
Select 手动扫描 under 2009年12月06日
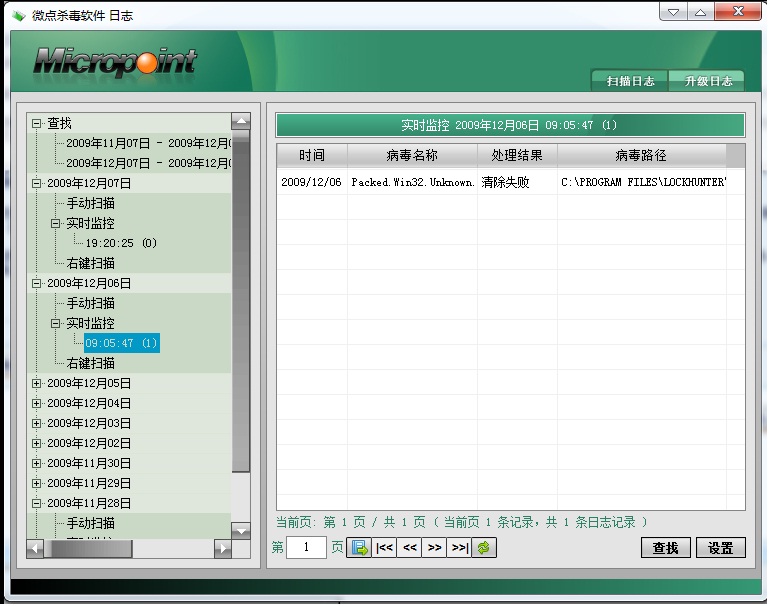(x=90, y=303)
